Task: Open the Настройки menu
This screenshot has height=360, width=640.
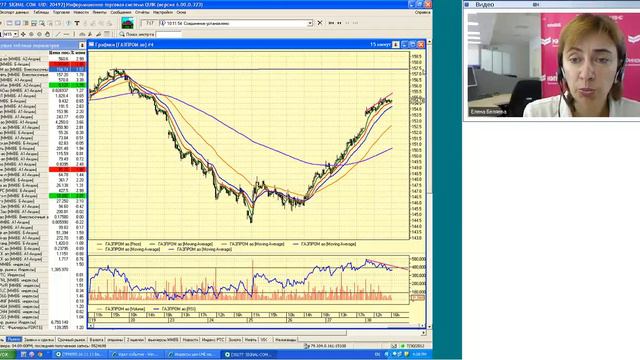Action: point(163,12)
